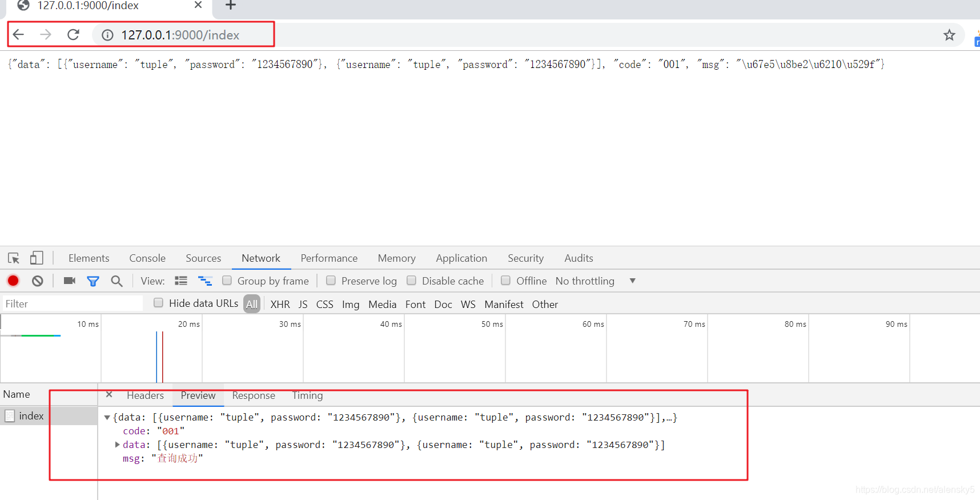Expand the data array in Preview
The width and height of the screenshot is (980, 500).
point(117,445)
